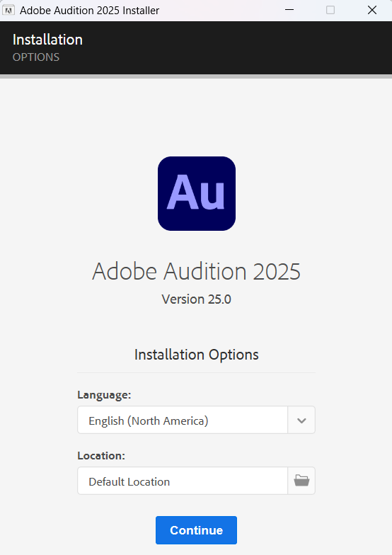Click the Continue button
The image size is (392, 555).
click(x=196, y=530)
